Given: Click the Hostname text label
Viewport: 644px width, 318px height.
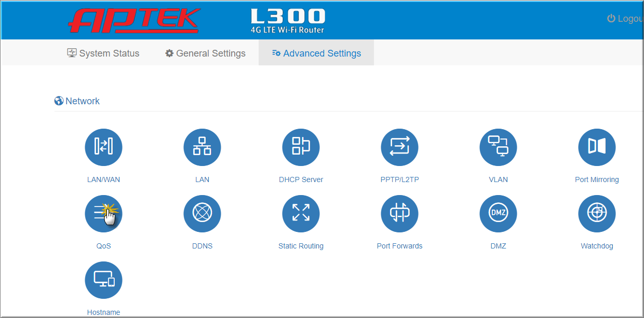Looking at the screenshot, I should click(x=103, y=312).
